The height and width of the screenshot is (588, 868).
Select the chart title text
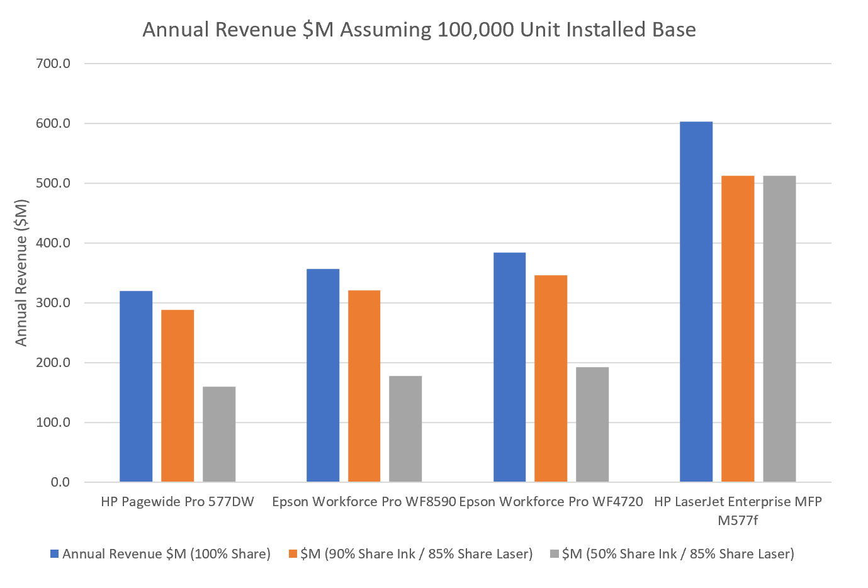point(420,29)
